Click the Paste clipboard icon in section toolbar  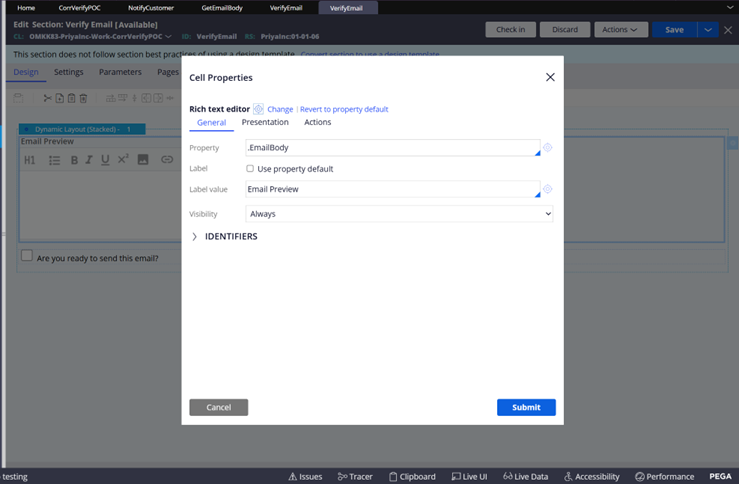coord(71,98)
